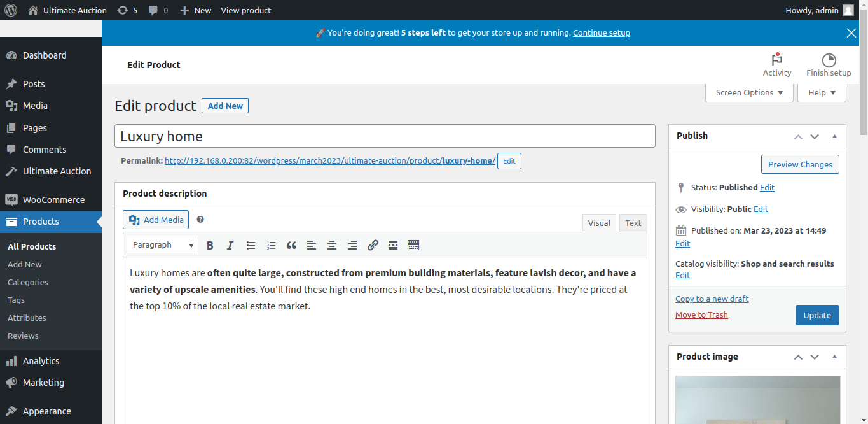Apply blockquote formatting
This screenshot has height=424, width=868.
pos(291,245)
